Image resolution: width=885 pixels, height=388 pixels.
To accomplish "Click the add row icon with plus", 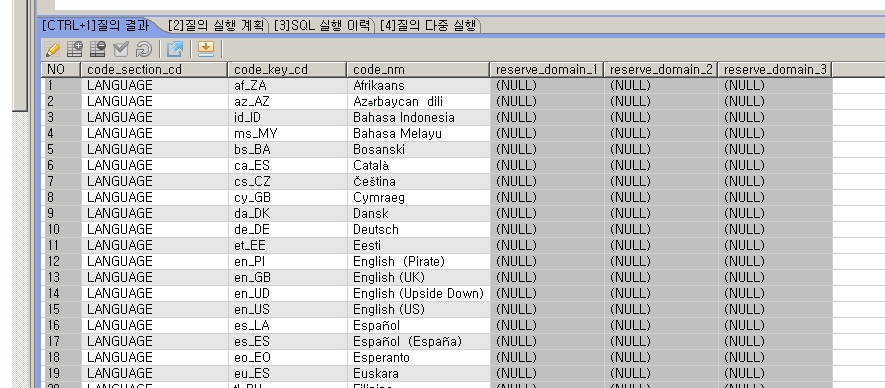I will tap(75, 50).
